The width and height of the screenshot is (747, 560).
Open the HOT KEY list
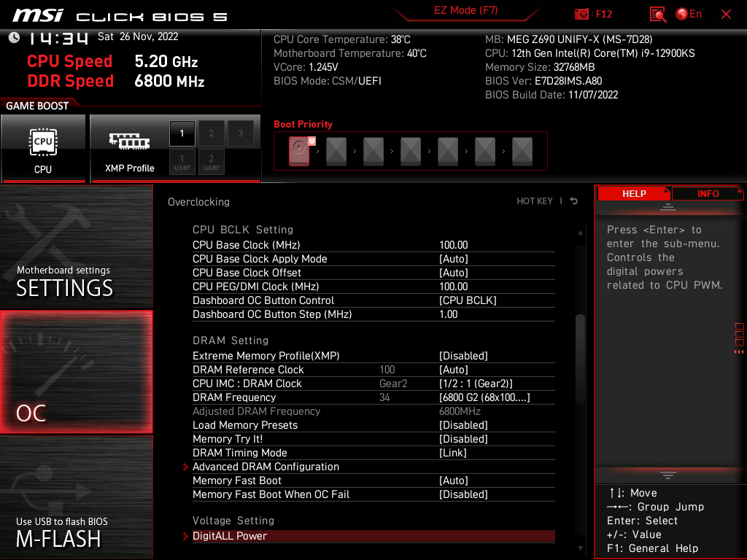click(535, 201)
